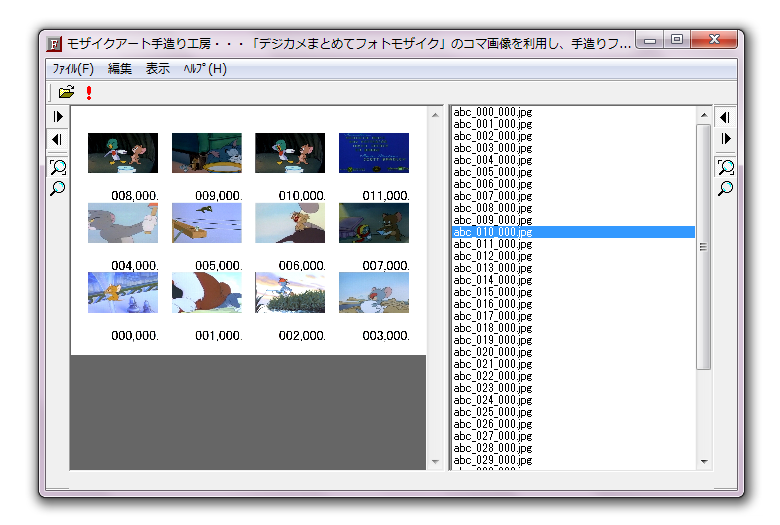Click thumbnail pane scrollbar up arrow
Screen dimensions: 780x525
tap(435, 115)
